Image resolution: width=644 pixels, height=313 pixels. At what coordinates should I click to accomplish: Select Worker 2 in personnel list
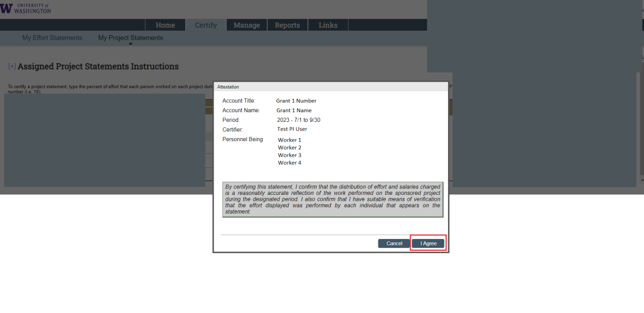point(289,148)
